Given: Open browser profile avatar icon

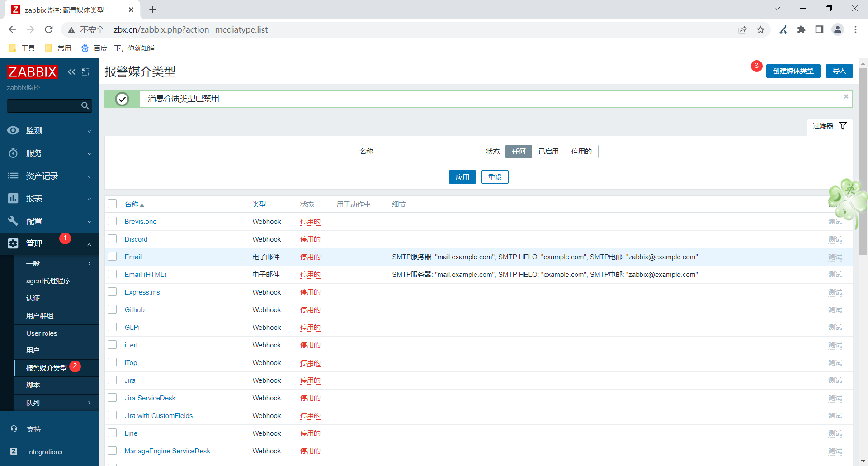Looking at the screenshot, I should [838, 29].
